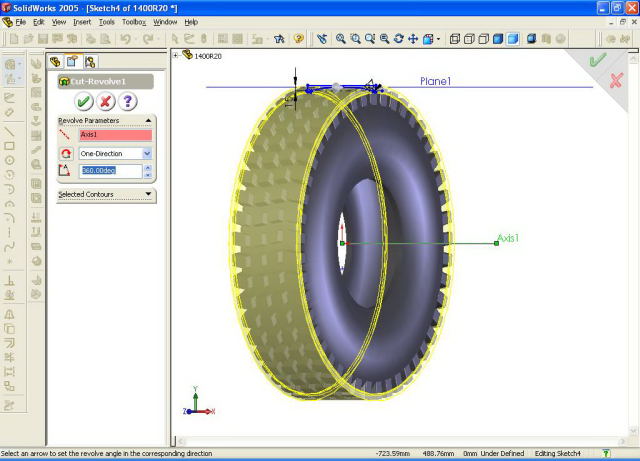This screenshot has width=640, height=461.
Task: Click the Help question mark in toolbar
Action: [x=298, y=39]
